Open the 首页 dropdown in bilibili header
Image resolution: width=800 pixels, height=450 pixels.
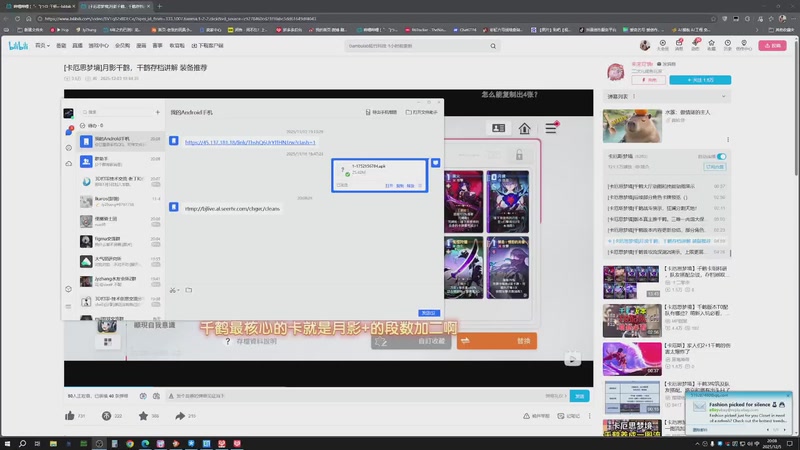point(42,46)
